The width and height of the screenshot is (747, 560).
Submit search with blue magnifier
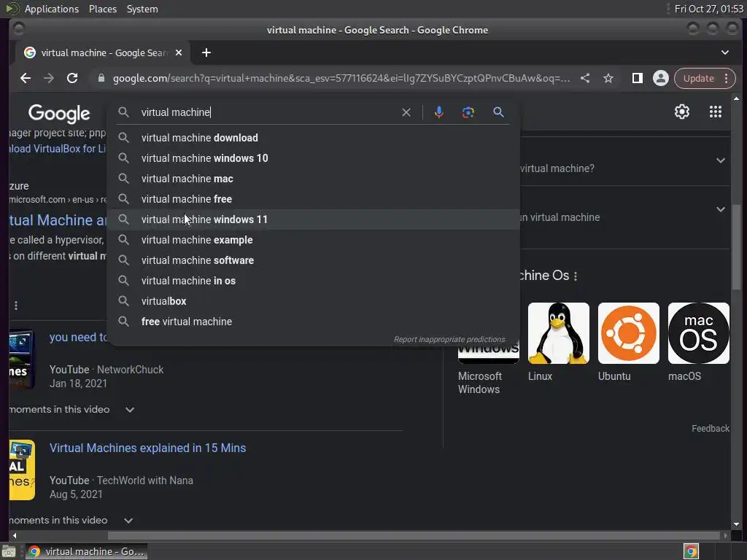(x=498, y=112)
